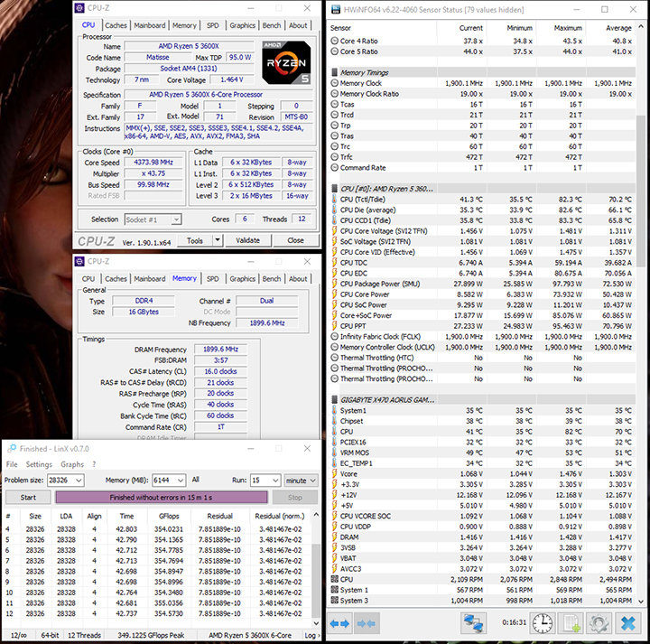The height and width of the screenshot is (644, 650).
Task: Open the Settings menu in LinX
Action: click(x=39, y=464)
